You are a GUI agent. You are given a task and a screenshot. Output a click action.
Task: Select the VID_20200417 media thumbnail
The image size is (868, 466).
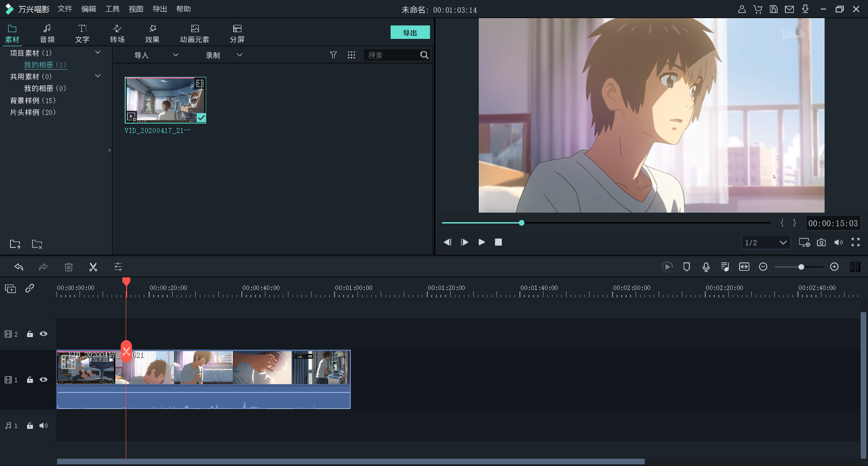(165, 100)
